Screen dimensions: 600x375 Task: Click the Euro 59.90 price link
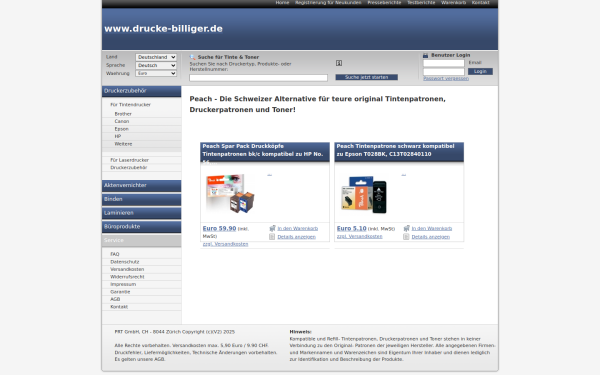[x=219, y=228]
